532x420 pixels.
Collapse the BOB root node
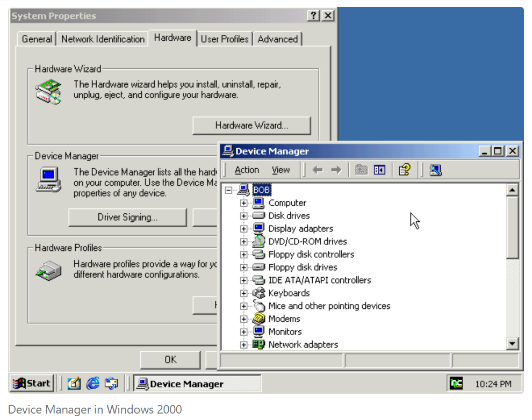pyautogui.click(x=229, y=190)
